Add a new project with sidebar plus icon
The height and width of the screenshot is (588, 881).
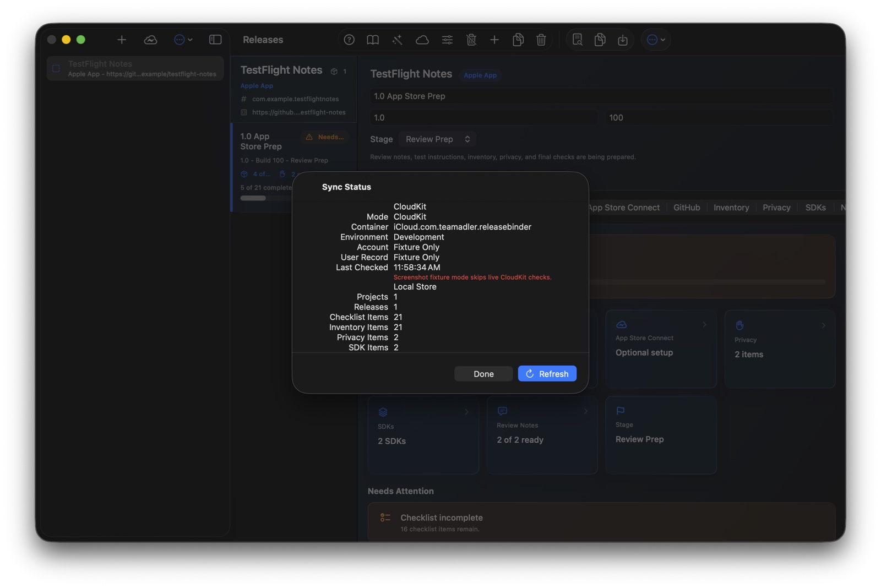coord(122,40)
